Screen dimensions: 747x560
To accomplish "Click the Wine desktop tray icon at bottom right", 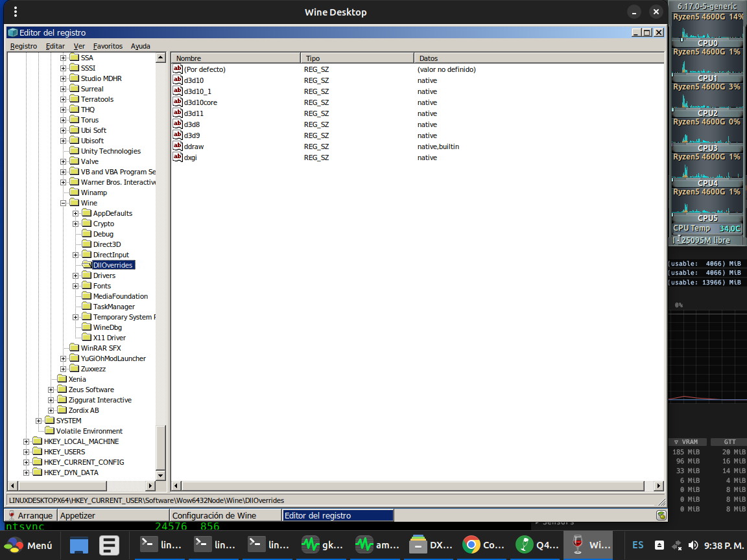I will coord(661,515).
